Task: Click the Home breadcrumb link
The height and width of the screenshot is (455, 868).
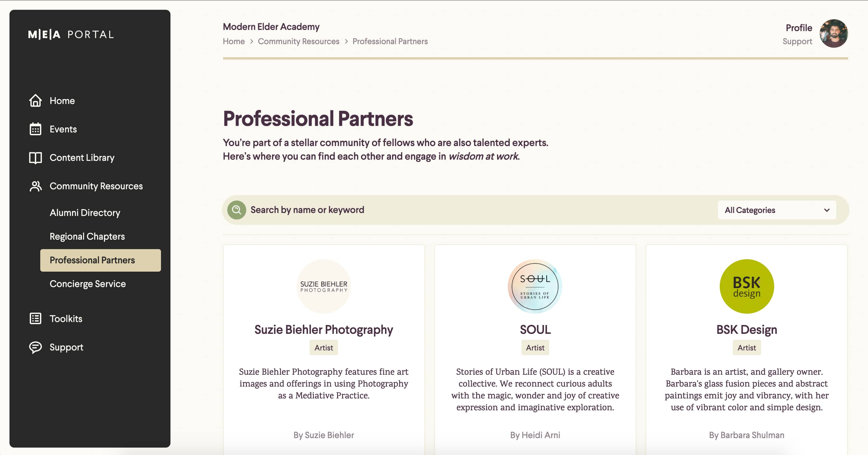Action: [x=234, y=41]
